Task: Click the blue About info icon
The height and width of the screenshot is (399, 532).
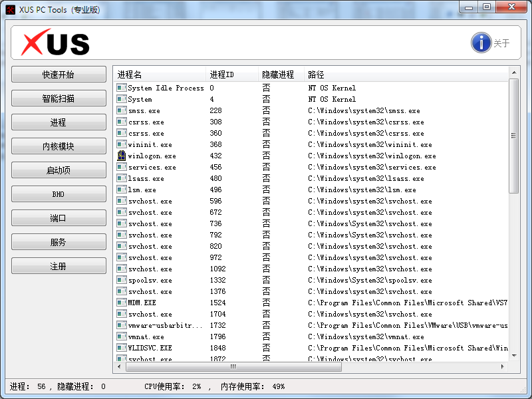Action: tap(481, 43)
